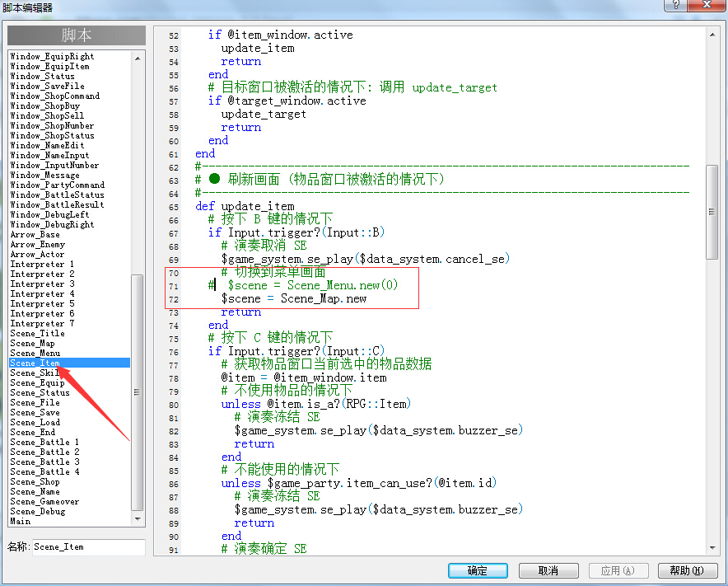Click code editor scroll-down arrow

point(712,548)
